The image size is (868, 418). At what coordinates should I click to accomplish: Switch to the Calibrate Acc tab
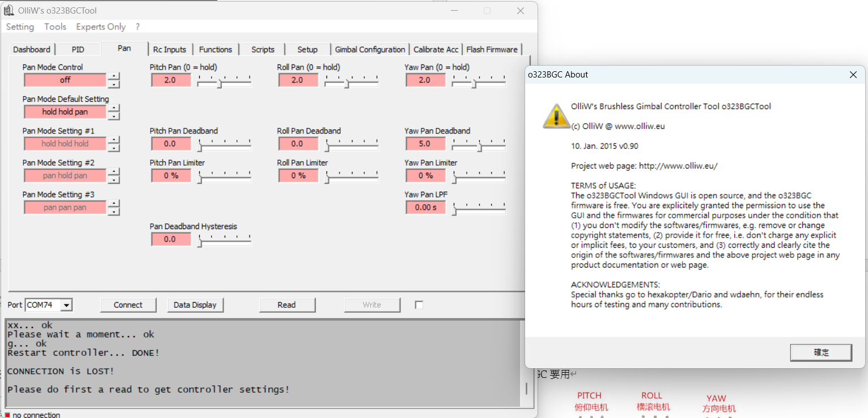(x=436, y=50)
